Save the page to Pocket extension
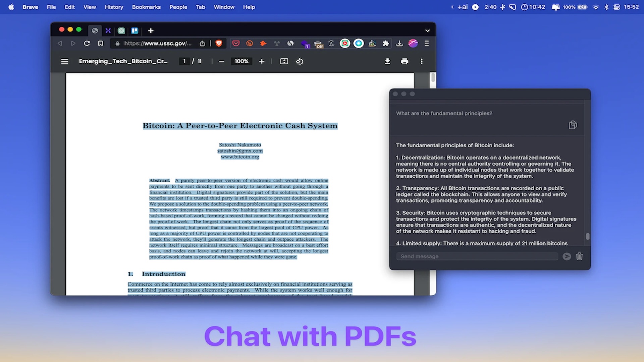Screen dimensions: 644x362 coord(236,43)
